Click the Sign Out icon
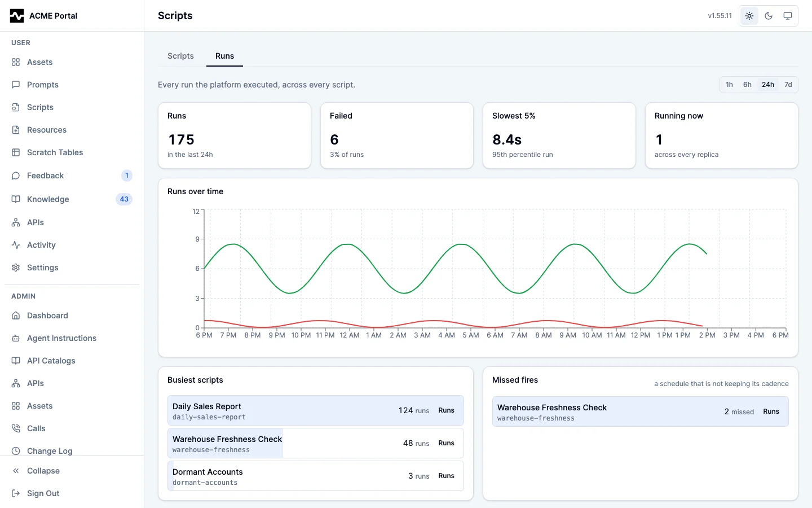Image resolution: width=812 pixels, height=508 pixels. tap(16, 493)
